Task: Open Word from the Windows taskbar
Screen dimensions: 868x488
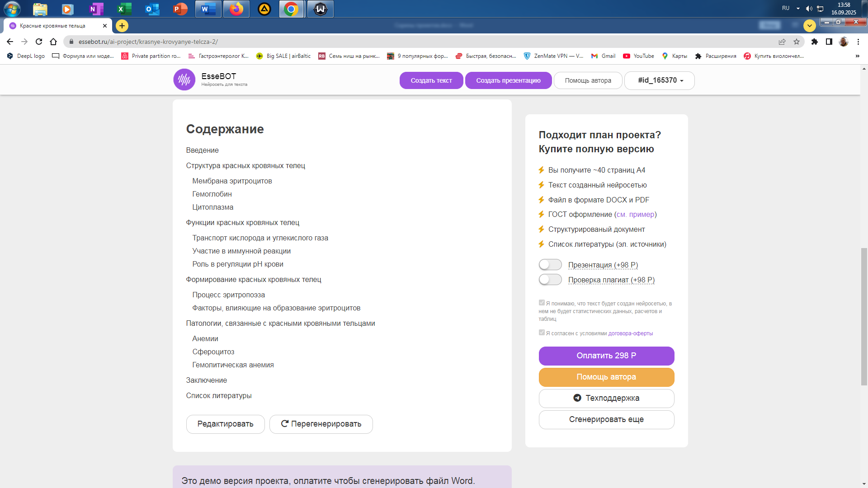Action: [208, 9]
